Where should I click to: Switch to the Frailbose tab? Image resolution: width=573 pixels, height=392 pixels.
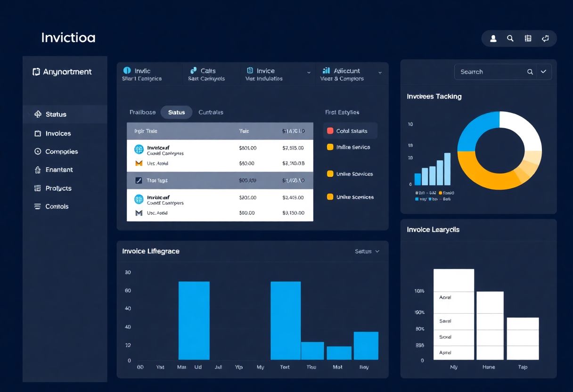[142, 112]
